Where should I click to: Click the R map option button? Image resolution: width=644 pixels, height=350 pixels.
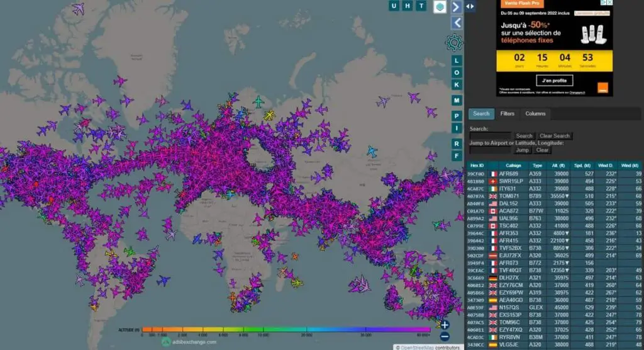457,144
